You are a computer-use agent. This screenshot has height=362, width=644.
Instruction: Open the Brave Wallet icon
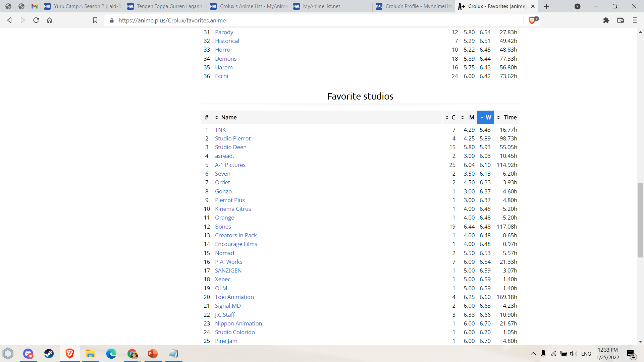click(x=620, y=20)
